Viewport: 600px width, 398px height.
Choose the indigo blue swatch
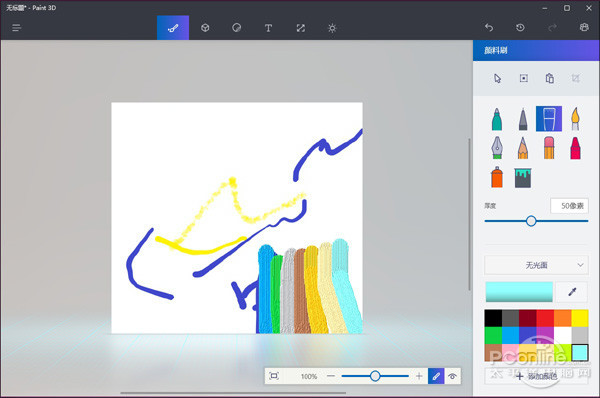coord(527,335)
